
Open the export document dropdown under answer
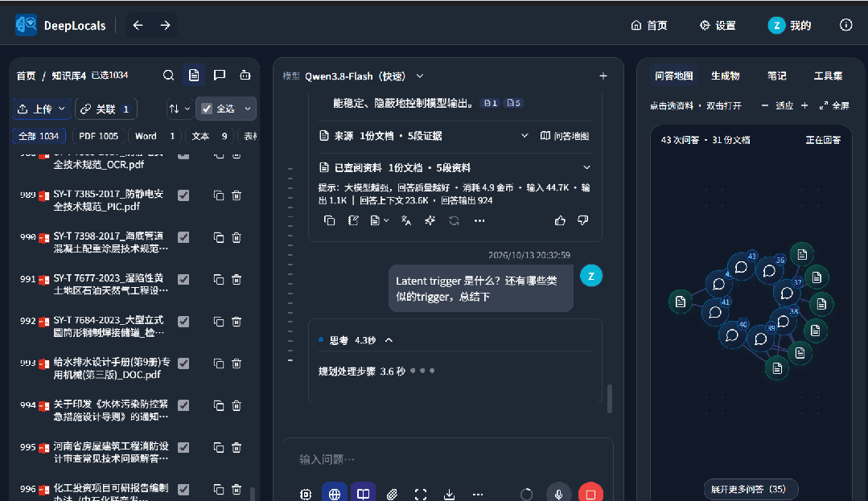tap(379, 220)
